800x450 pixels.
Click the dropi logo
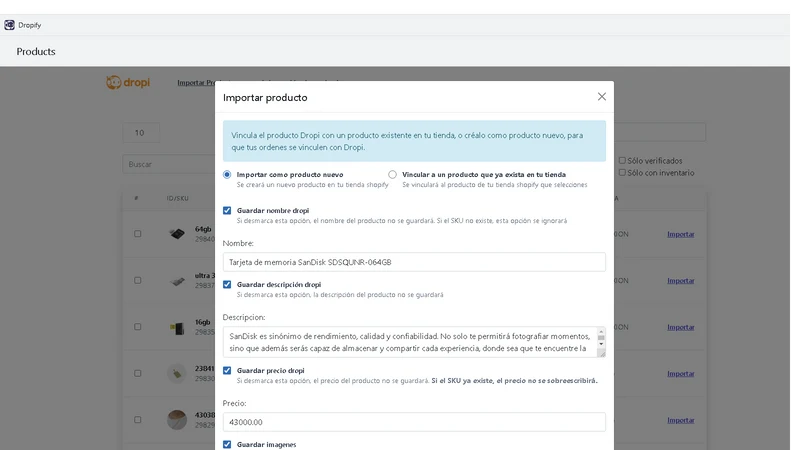pyautogui.click(x=128, y=82)
